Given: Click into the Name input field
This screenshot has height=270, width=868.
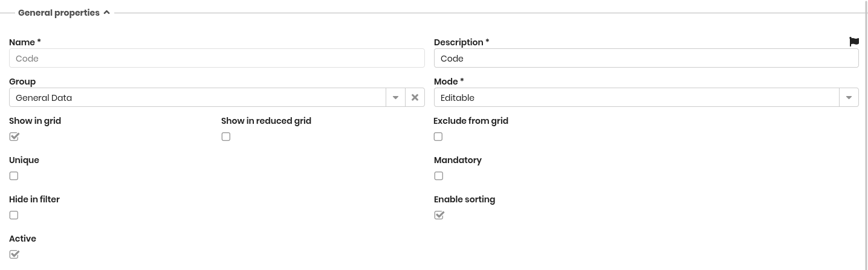Looking at the screenshot, I should pos(216,58).
